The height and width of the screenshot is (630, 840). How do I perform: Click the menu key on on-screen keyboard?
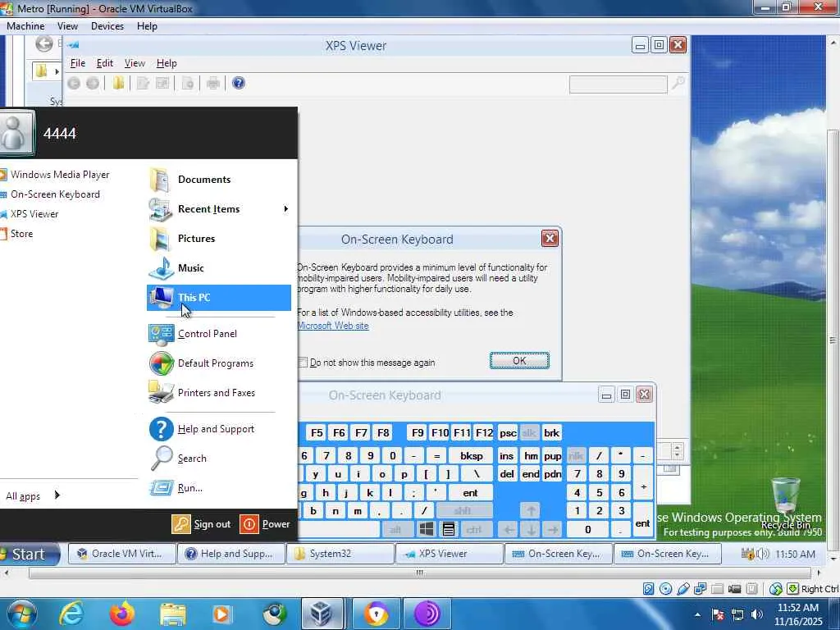pos(449,529)
